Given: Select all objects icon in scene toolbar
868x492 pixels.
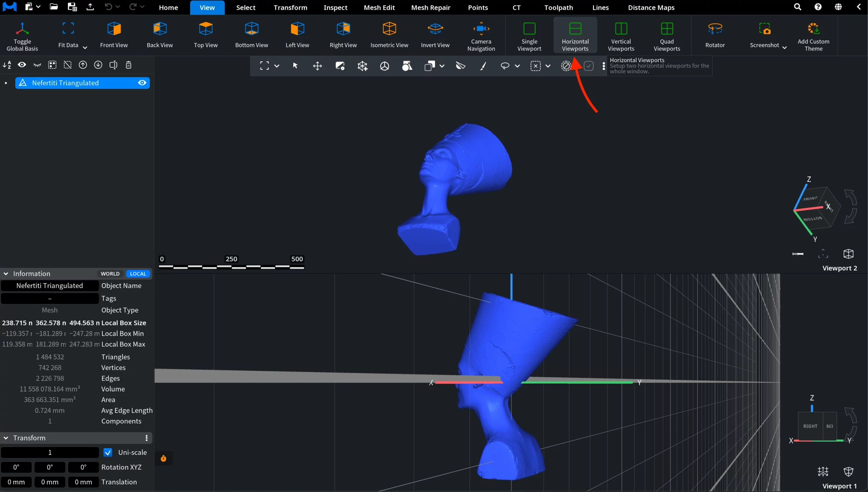Looking at the screenshot, I should point(52,65).
